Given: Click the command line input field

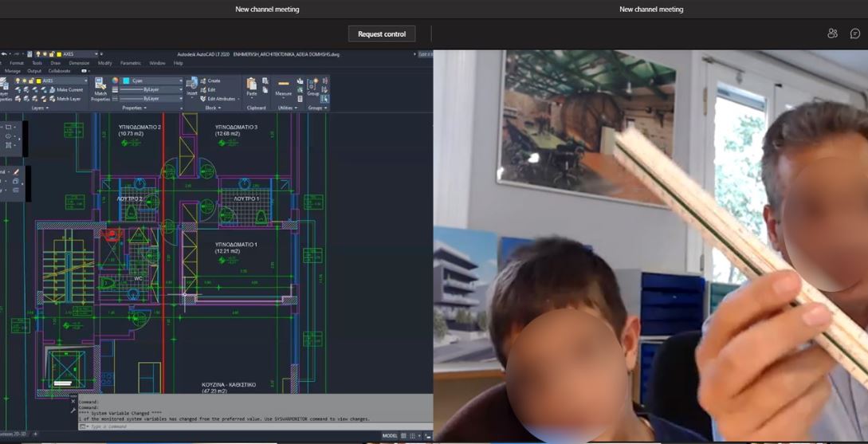Looking at the screenshot, I should tap(256, 426).
